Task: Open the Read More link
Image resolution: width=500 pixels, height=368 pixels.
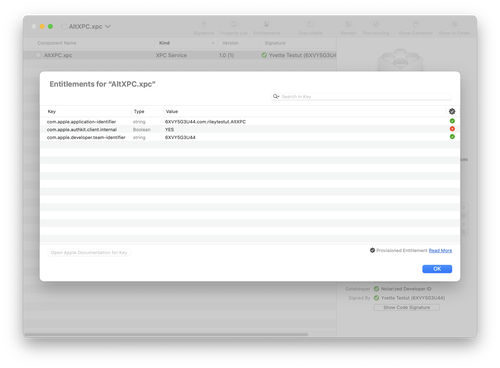Action: click(440, 250)
